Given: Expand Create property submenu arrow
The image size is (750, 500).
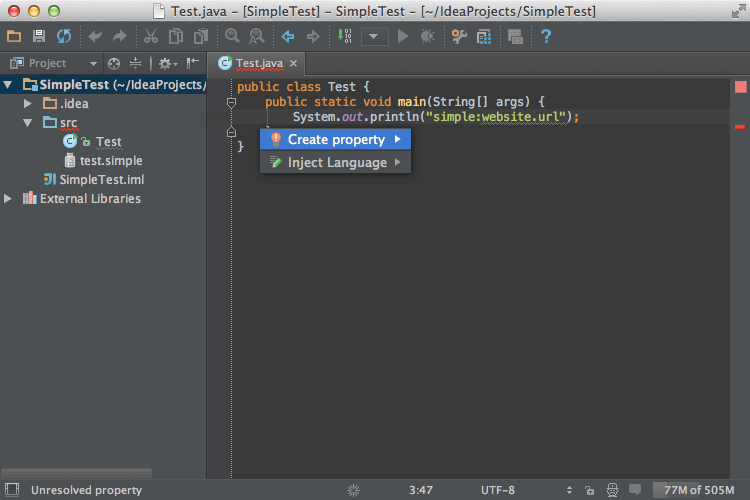Looking at the screenshot, I should click(397, 139).
